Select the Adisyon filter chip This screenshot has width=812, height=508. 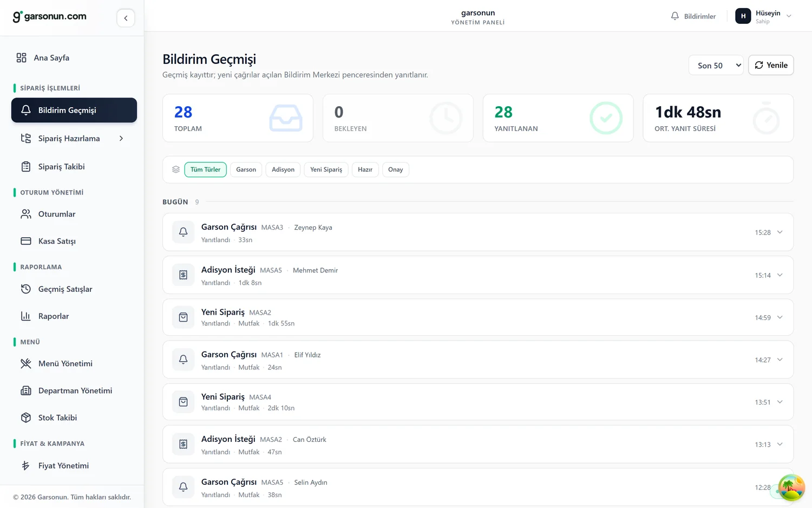283,170
